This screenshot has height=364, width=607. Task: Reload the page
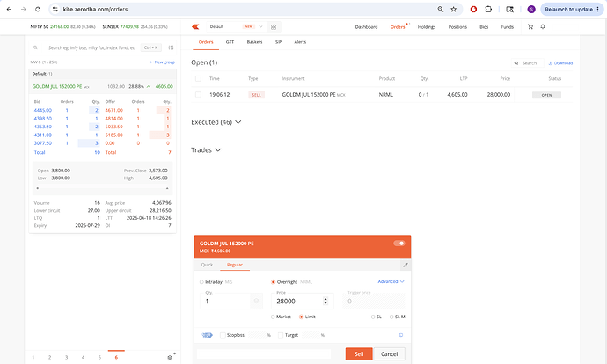tap(38, 9)
